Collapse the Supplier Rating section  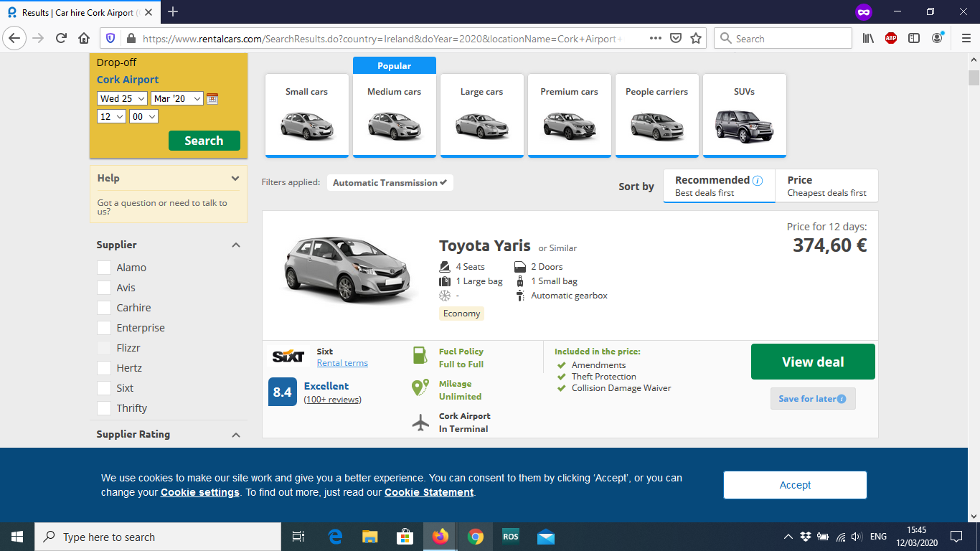pyautogui.click(x=236, y=435)
